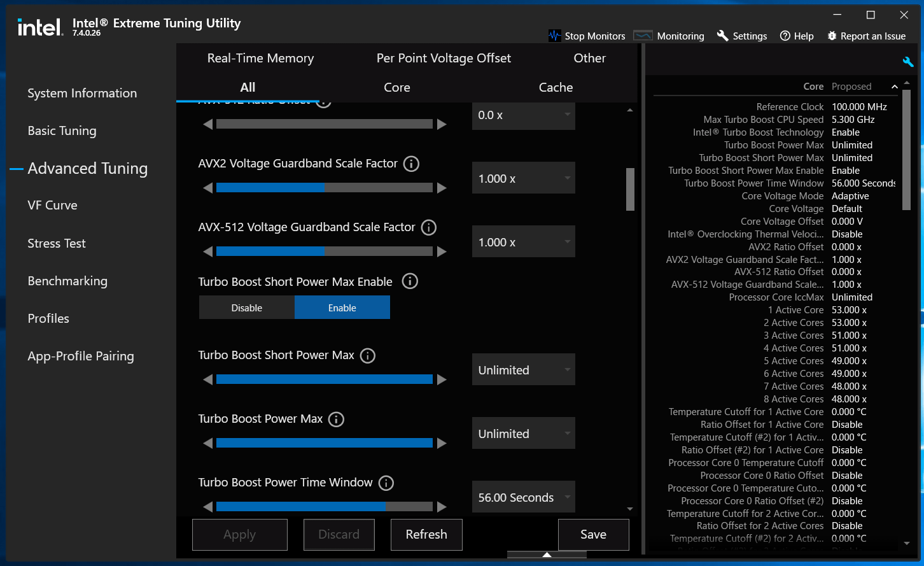Decrease AVX-512 Voltage Guardband with left arrow
Viewport: 924px width, 566px height.
[x=207, y=251]
